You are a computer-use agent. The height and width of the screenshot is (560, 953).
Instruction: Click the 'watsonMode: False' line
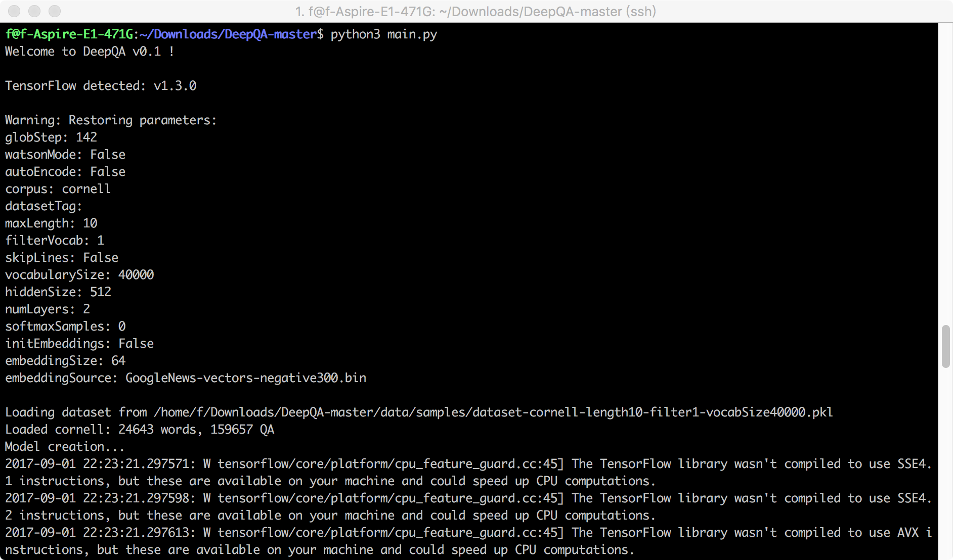(65, 155)
